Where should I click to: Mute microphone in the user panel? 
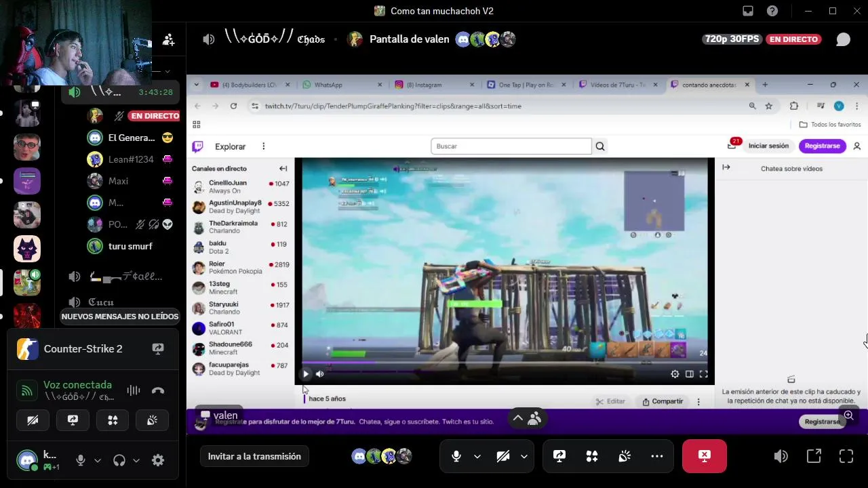(x=81, y=460)
